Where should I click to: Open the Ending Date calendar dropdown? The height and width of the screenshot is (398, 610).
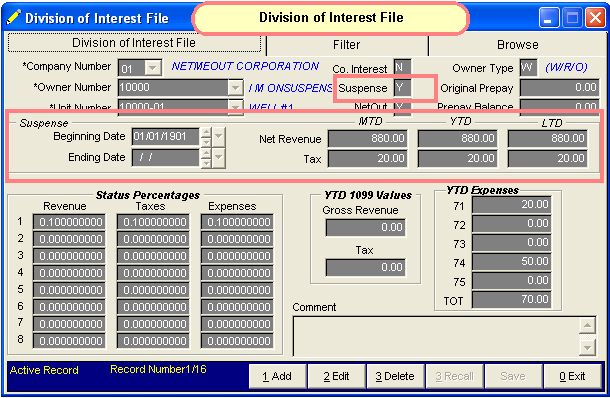click(219, 157)
